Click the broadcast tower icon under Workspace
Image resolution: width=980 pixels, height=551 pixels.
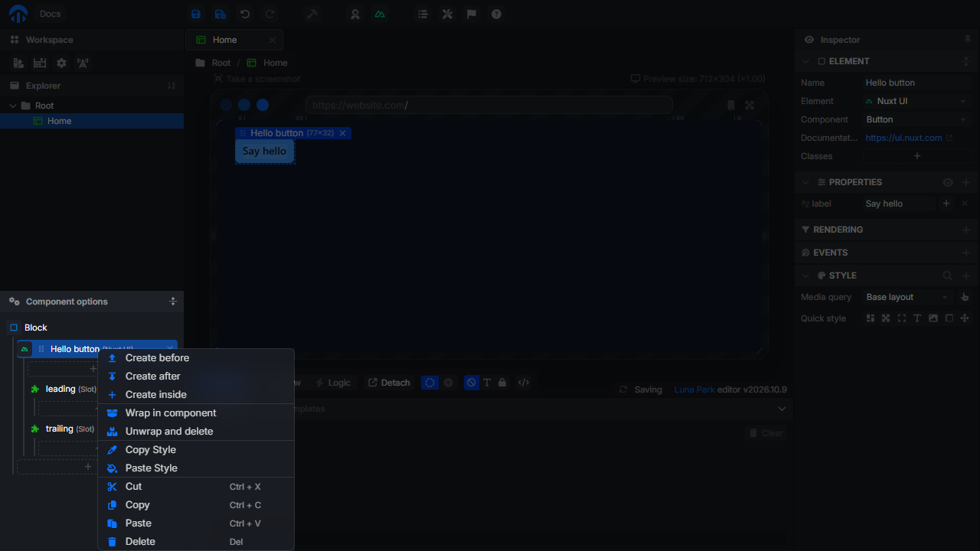83,63
